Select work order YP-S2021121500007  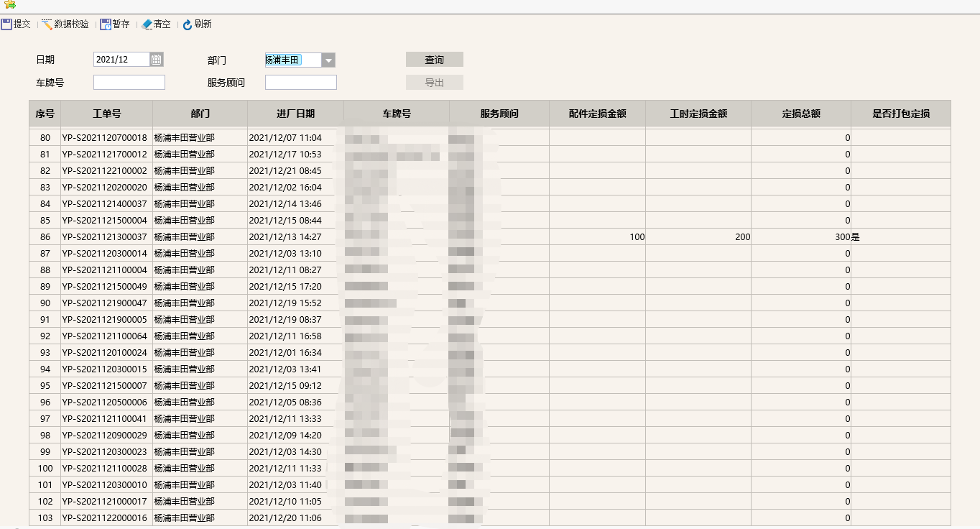[104, 386]
